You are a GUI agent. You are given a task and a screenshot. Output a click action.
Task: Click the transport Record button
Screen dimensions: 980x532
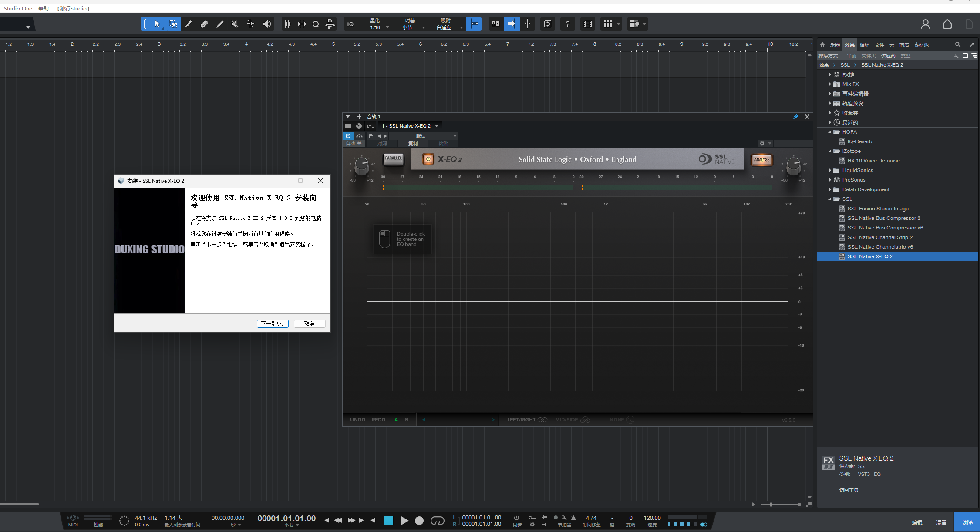coord(419,521)
